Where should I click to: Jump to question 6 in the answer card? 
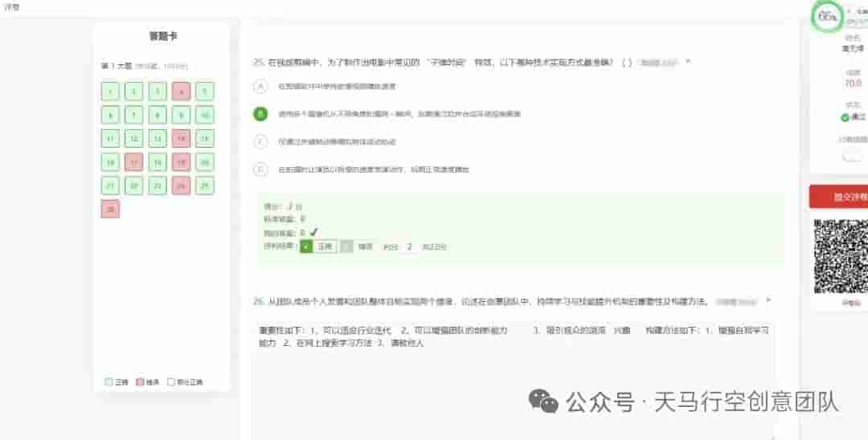(x=110, y=115)
